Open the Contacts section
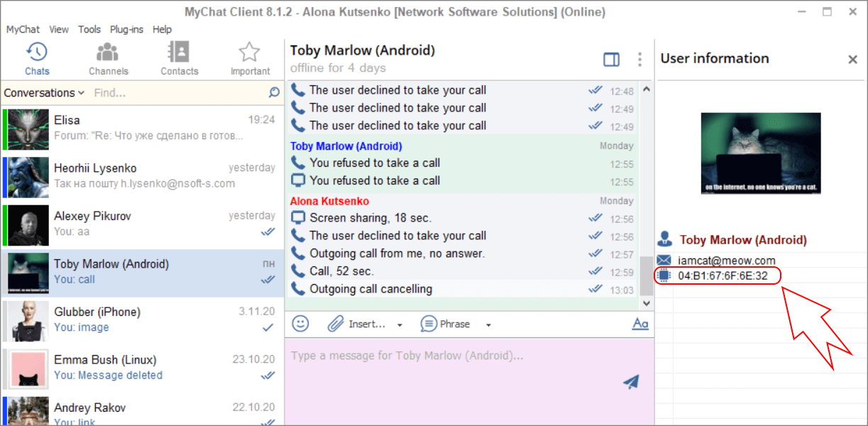Screen dimensions: 868x426 pos(179,58)
